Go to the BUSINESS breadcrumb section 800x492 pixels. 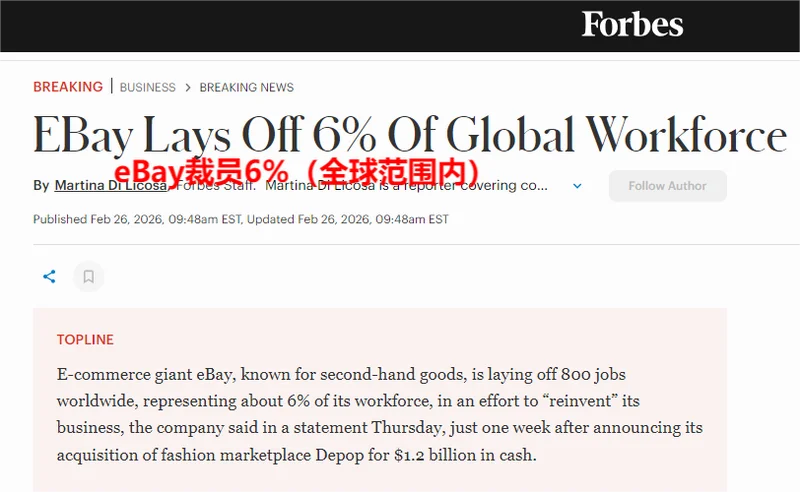[x=147, y=88]
